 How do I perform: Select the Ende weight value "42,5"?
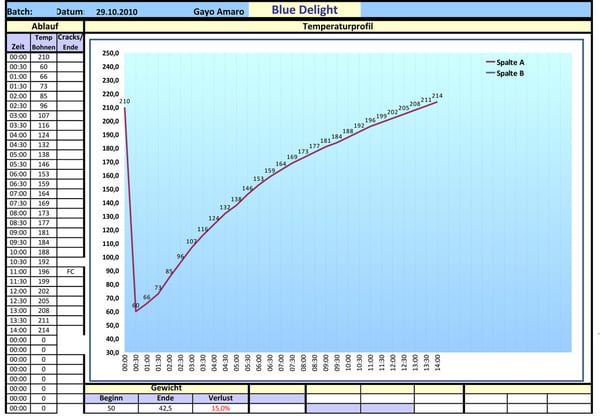point(165,408)
